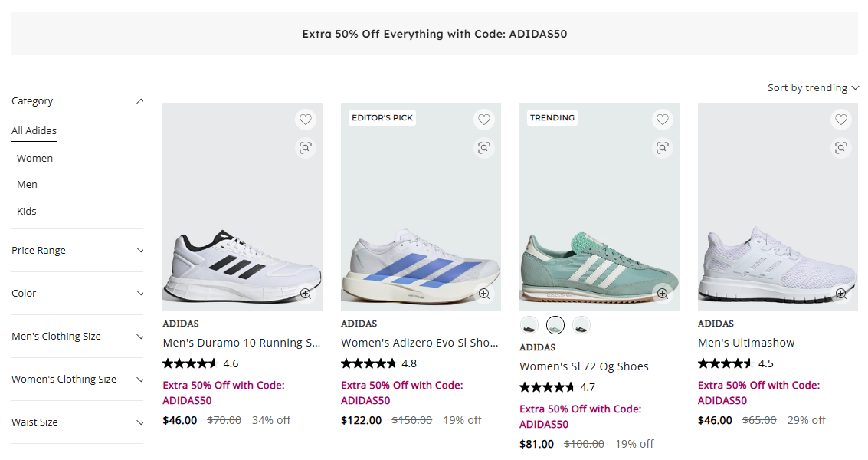This screenshot has width=868, height=460.
Task: Find similar items for Men's Ultimashow
Action: click(841, 148)
